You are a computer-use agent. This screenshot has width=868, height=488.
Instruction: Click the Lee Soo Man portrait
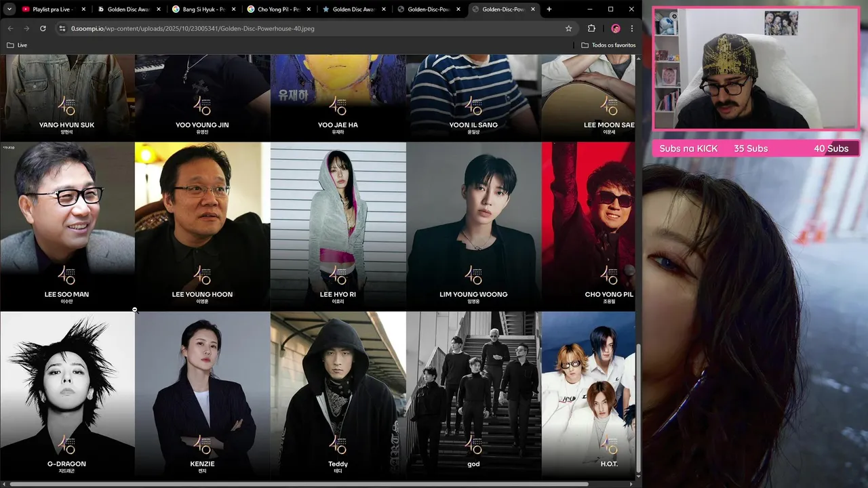67,226
